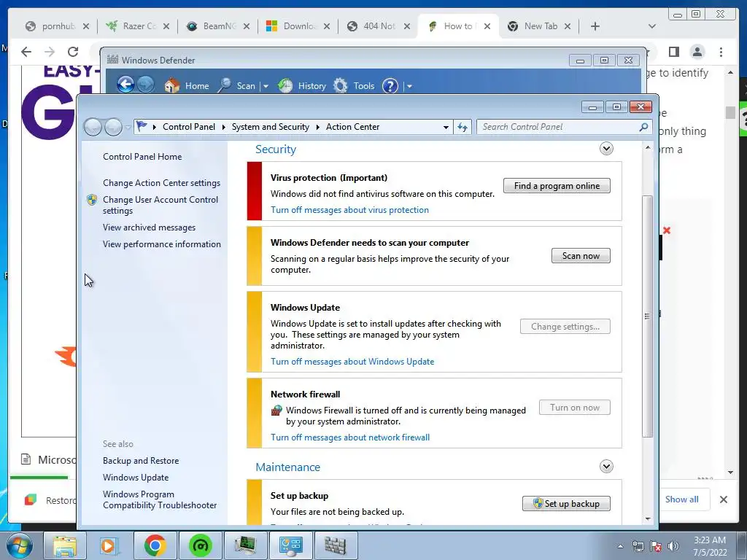Viewport: 747px width, 560px height.
Task: Click the Action Center scroll down arrow
Action: click(648, 518)
